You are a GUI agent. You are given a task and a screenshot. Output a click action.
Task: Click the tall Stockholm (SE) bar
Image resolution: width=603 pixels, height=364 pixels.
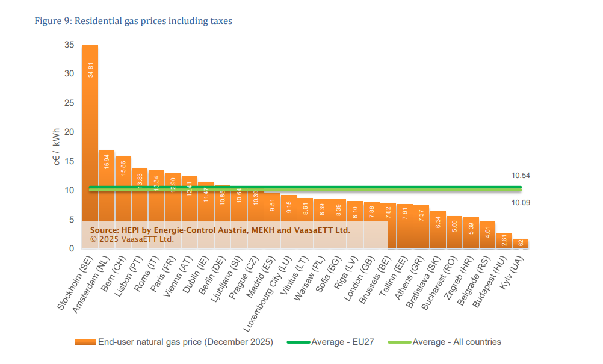[x=90, y=120]
